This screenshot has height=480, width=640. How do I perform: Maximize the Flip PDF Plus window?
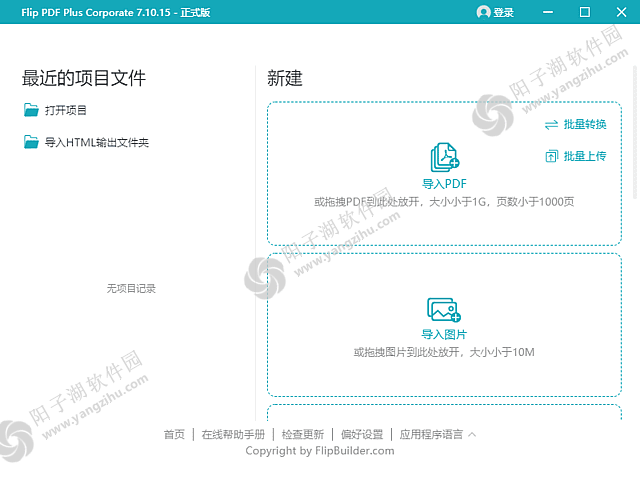584,12
